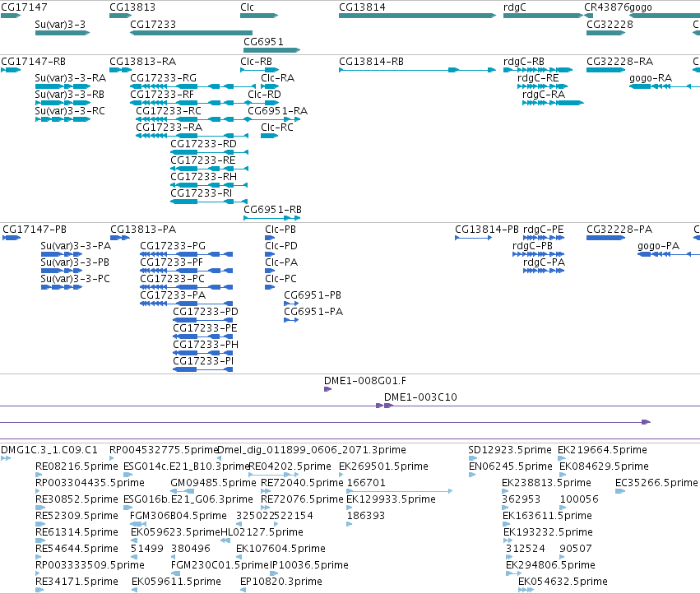This screenshot has height=594, width=700.
Task: Click transcript Su(var)3-3-RA
Action: (x=63, y=86)
